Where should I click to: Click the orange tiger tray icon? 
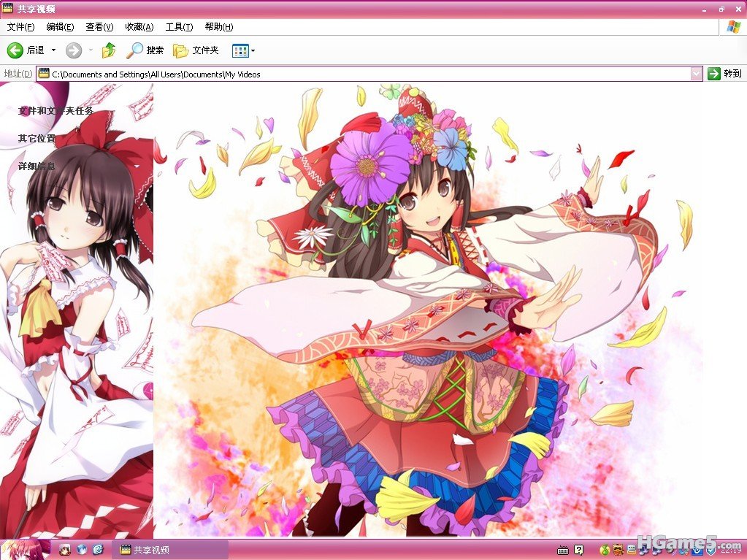[618, 550]
